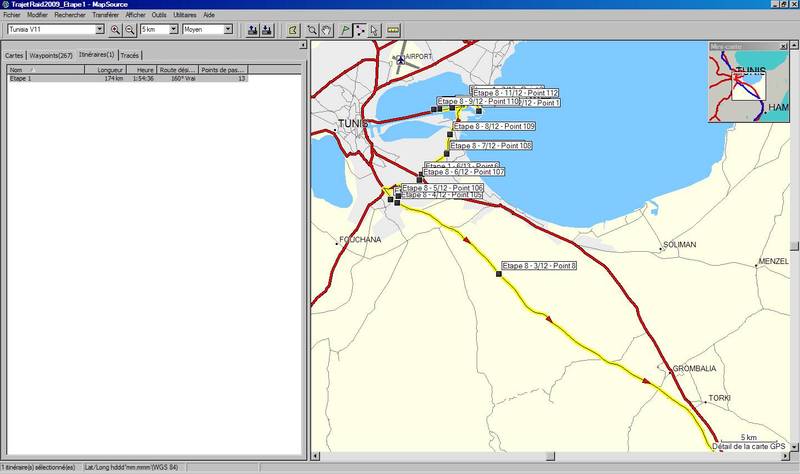Click the 5 km scale bar on map
The width and height of the screenshot is (800, 474).
[x=748, y=439]
